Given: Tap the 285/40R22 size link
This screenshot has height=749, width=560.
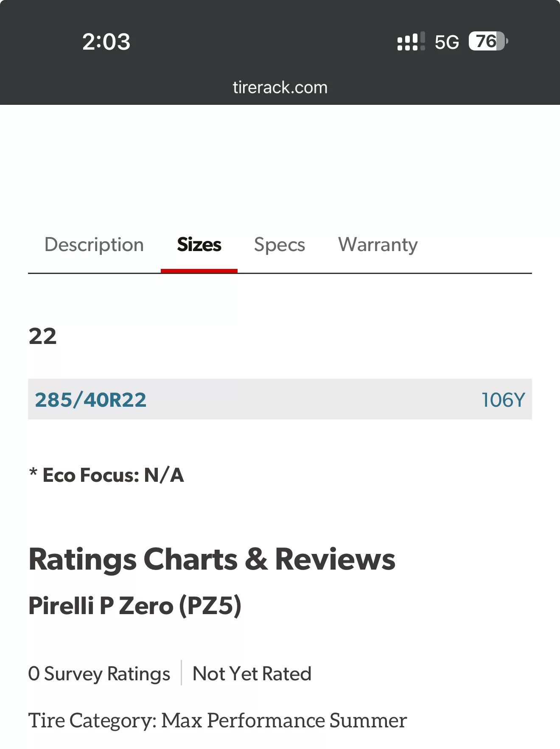Looking at the screenshot, I should 91,400.
